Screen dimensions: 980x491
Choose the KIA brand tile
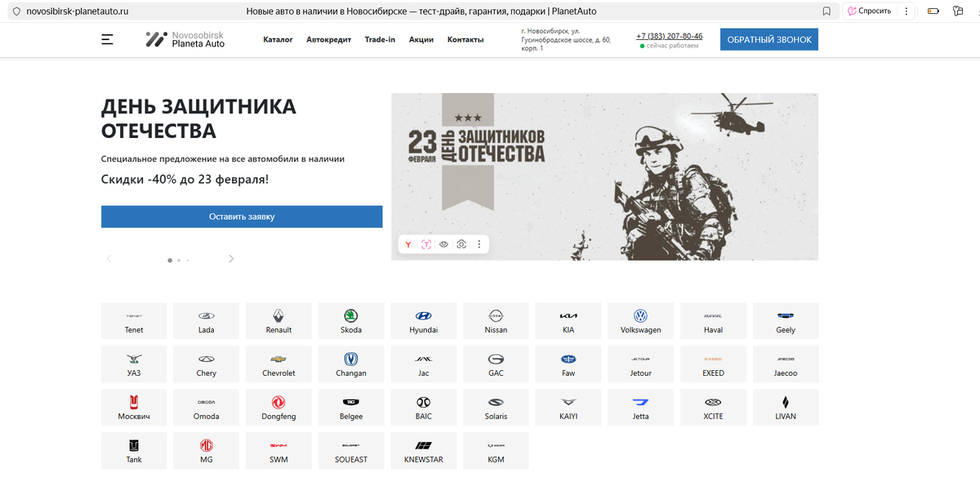(568, 320)
